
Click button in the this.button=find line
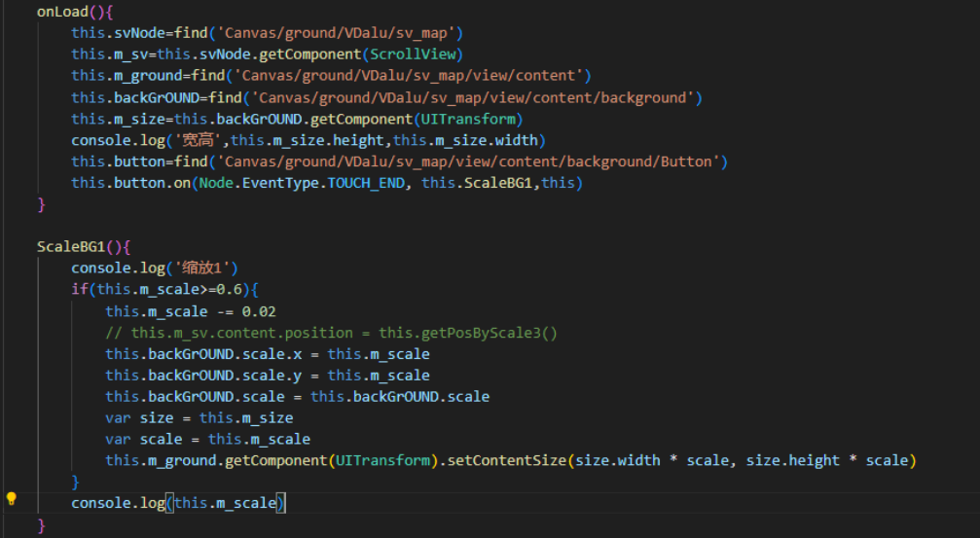tap(139, 161)
